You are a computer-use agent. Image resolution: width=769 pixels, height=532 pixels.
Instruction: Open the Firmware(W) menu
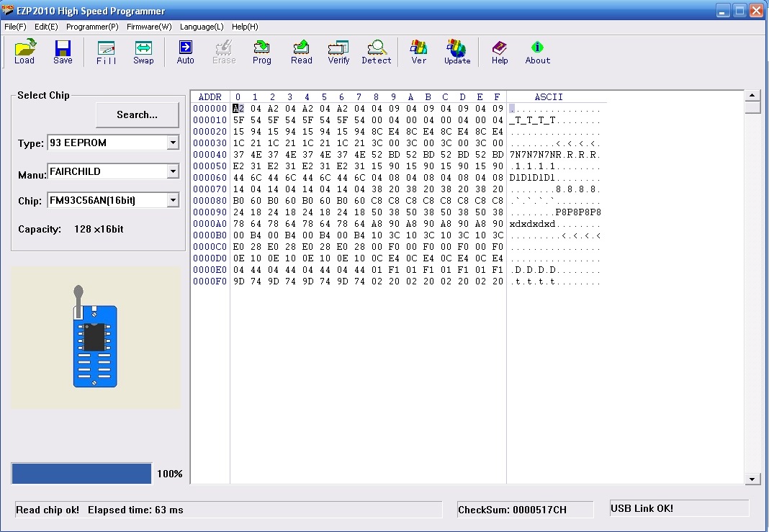149,27
